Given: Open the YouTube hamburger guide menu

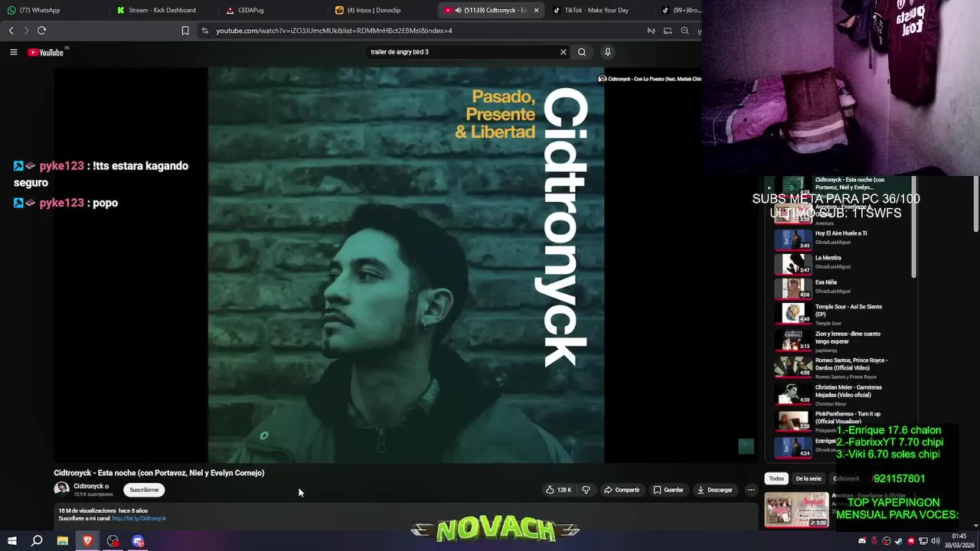Looking at the screenshot, I should tap(13, 52).
